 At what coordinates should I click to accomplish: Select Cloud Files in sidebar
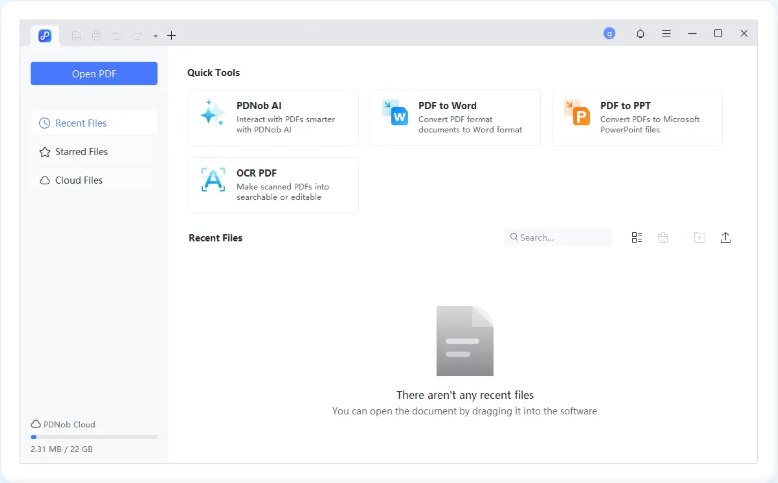94,180
